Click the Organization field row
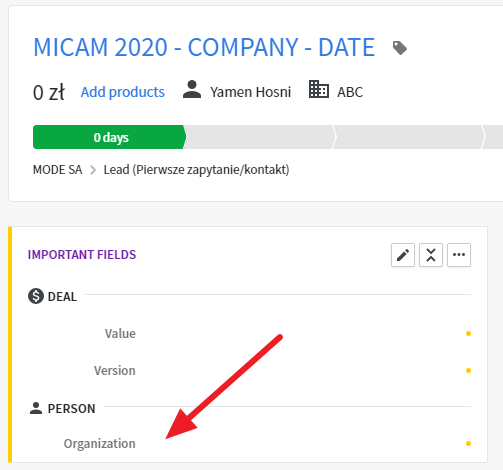Viewport: 503px width, 470px height. click(249, 444)
